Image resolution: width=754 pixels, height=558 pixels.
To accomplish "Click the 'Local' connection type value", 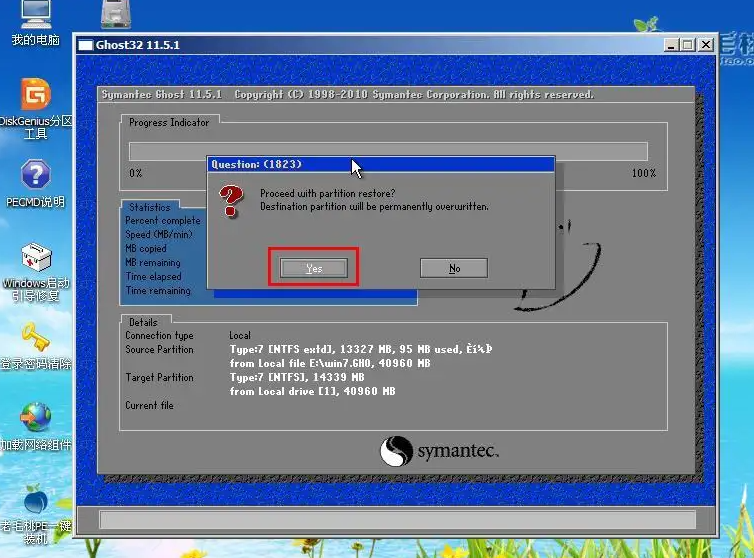I will click(x=239, y=335).
